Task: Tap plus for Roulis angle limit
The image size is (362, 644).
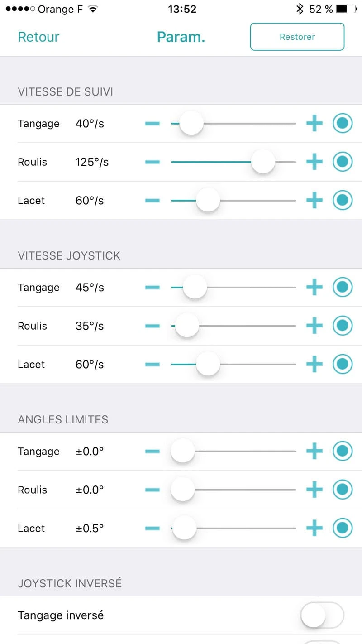Action: pyautogui.click(x=314, y=490)
